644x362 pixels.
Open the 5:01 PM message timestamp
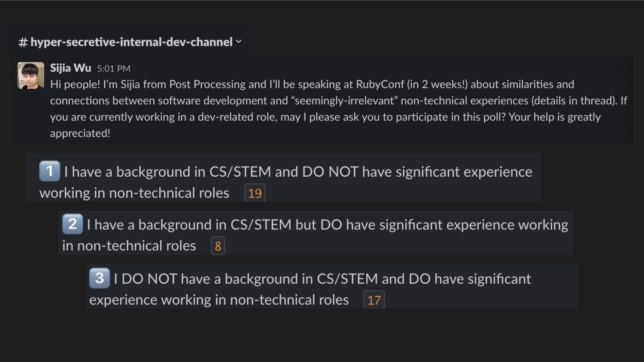tap(114, 69)
